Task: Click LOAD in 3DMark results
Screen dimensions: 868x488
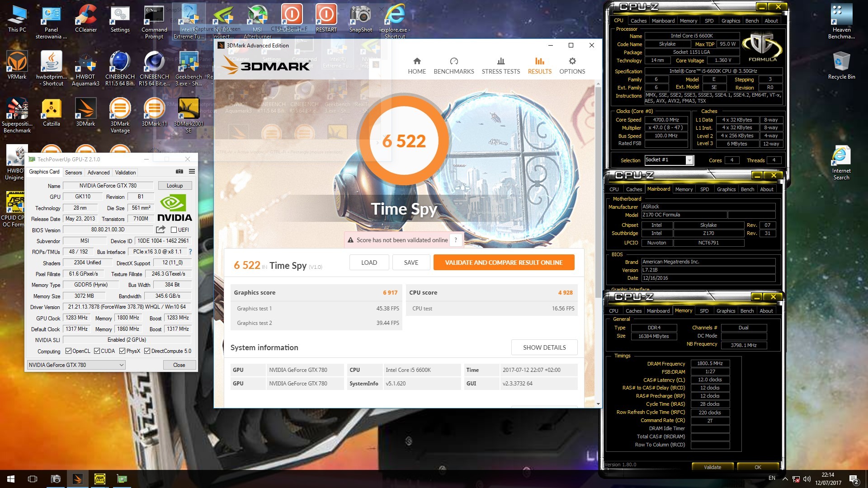Action: pyautogui.click(x=369, y=263)
